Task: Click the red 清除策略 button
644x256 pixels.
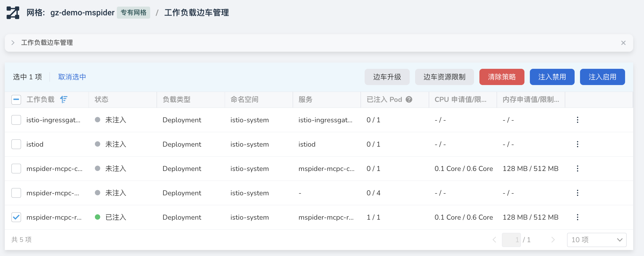Action: 502,77
